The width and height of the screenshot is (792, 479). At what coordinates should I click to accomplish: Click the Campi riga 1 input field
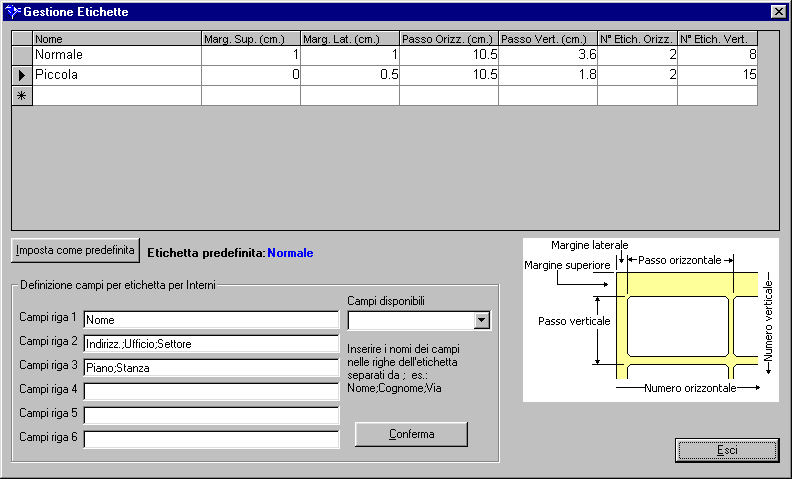point(211,319)
